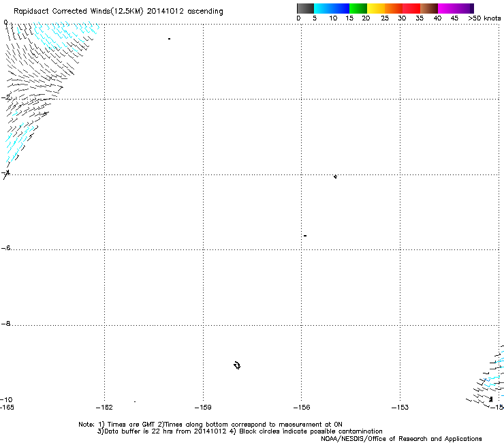Click the date text '20141012 ascending'

[185, 12]
